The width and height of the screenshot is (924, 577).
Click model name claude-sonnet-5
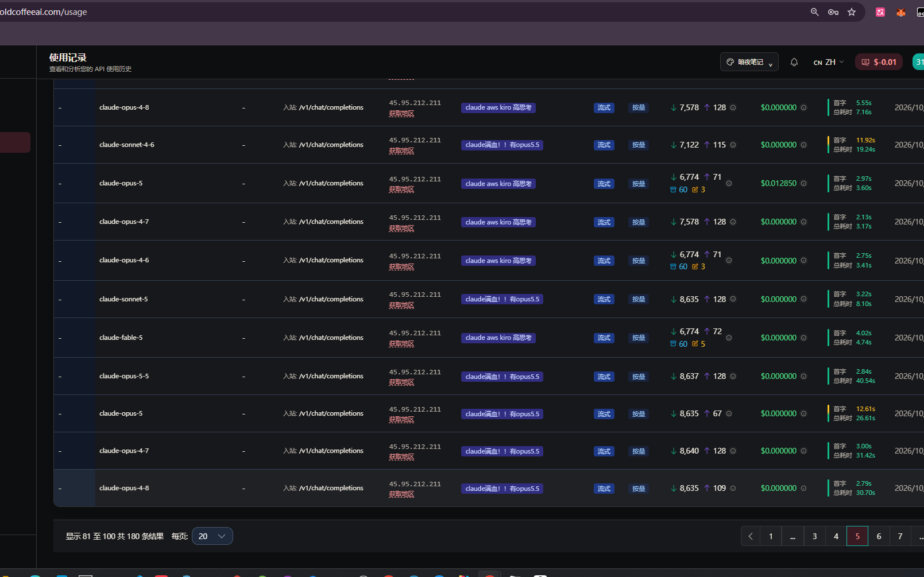123,299
